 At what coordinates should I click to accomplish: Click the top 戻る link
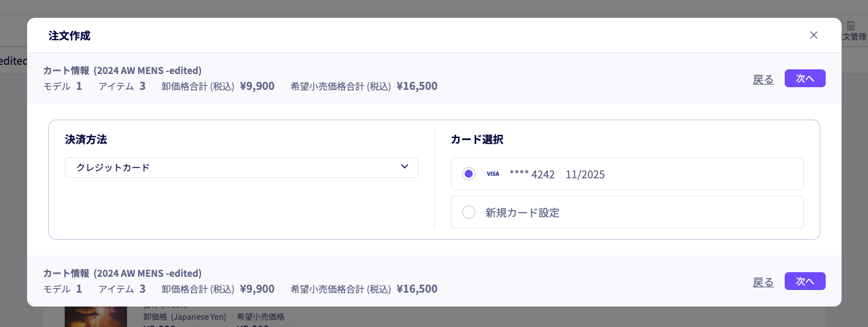[763, 79]
